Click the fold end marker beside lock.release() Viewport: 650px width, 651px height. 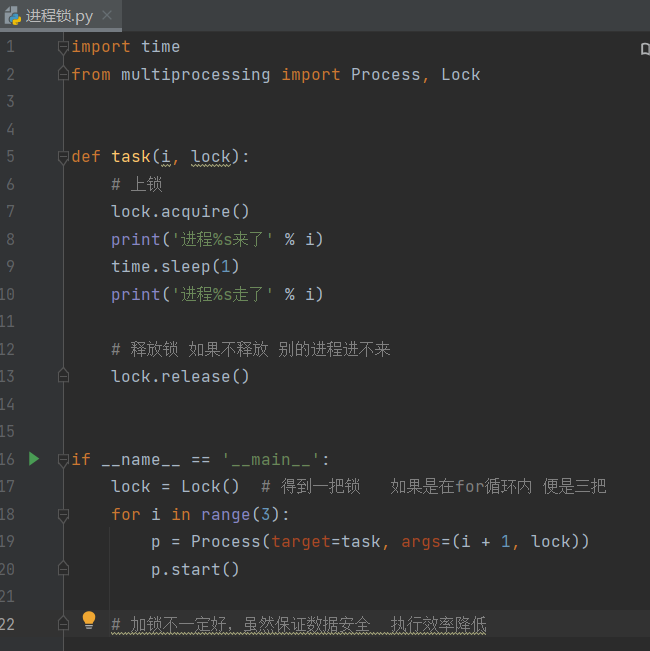pyautogui.click(x=63, y=377)
